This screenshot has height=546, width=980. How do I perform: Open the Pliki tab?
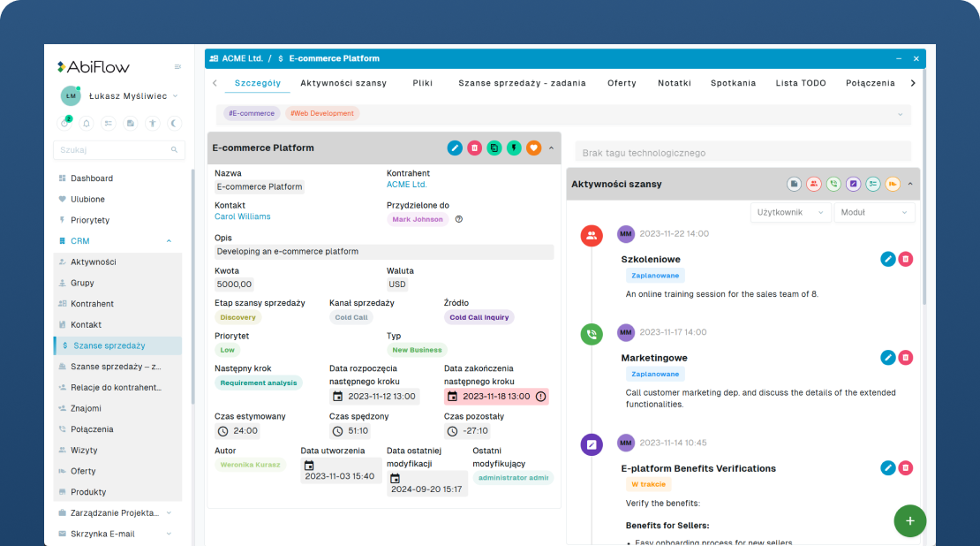pyautogui.click(x=423, y=83)
